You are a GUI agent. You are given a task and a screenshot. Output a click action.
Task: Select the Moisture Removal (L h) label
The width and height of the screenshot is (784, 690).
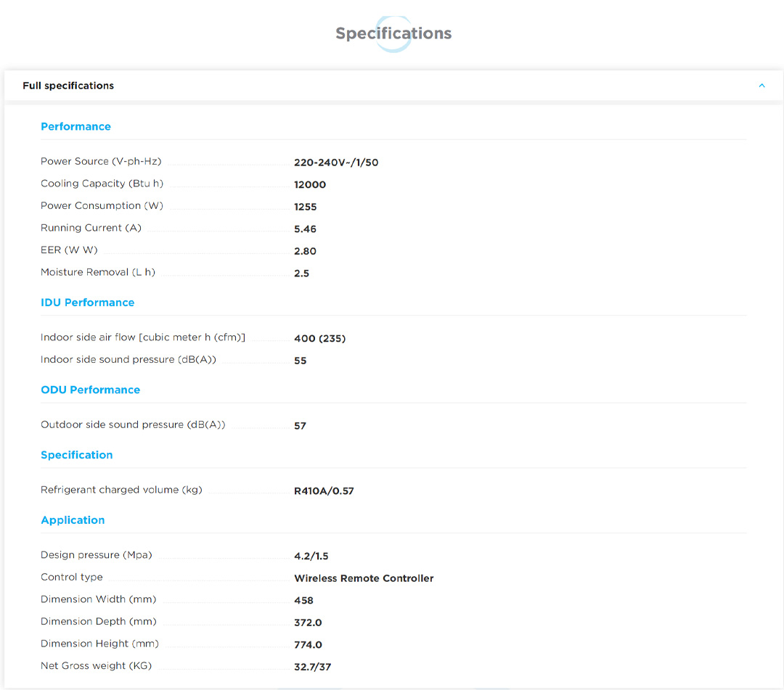[x=98, y=272]
